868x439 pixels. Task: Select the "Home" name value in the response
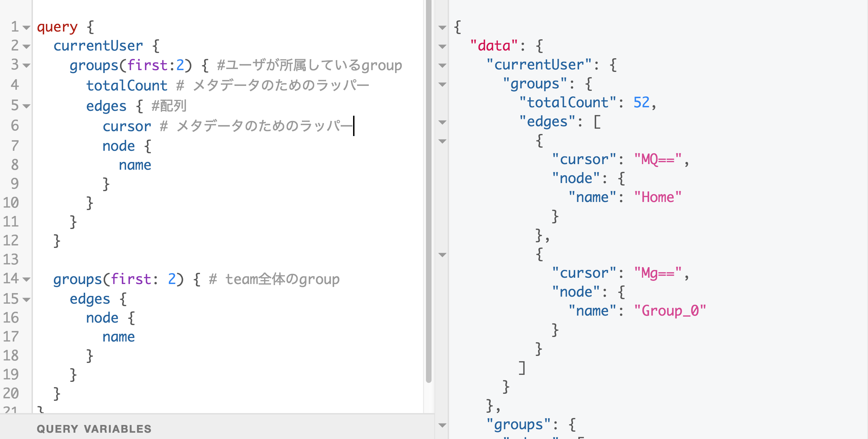click(x=658, y=197)
